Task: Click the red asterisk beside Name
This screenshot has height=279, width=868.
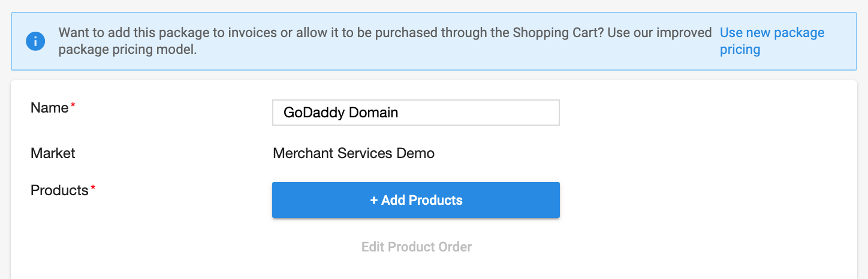Action: [x=73, y=106]
